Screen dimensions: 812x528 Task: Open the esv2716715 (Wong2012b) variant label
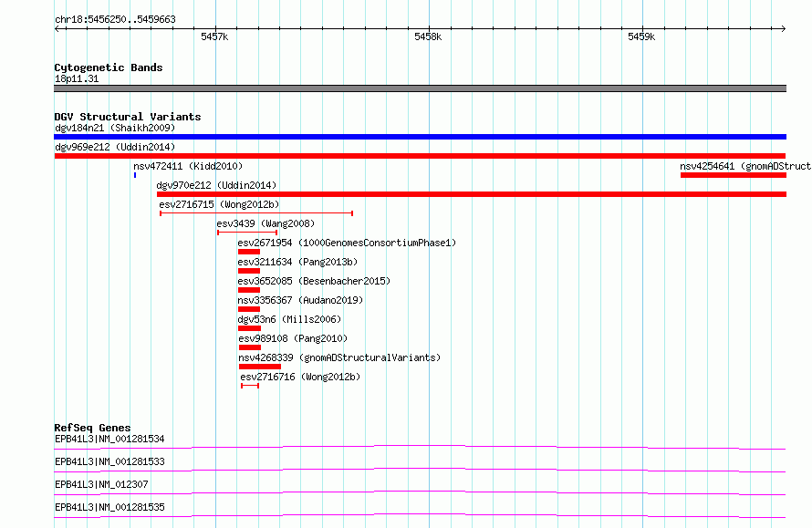tap(219, 204)
